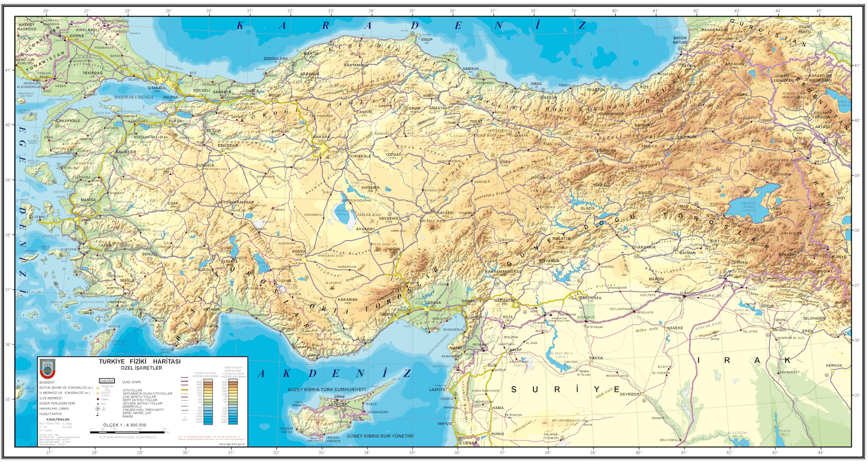868x464 pixels.
Task: Click the ÇANAKKALE city label
Action: pyautogui.click(x=68, y=120)
